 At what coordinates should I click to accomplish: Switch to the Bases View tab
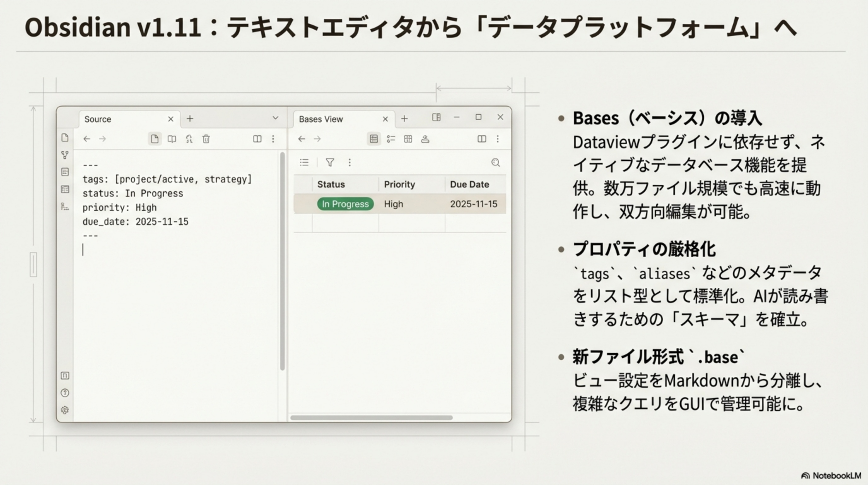coord(321,119)
